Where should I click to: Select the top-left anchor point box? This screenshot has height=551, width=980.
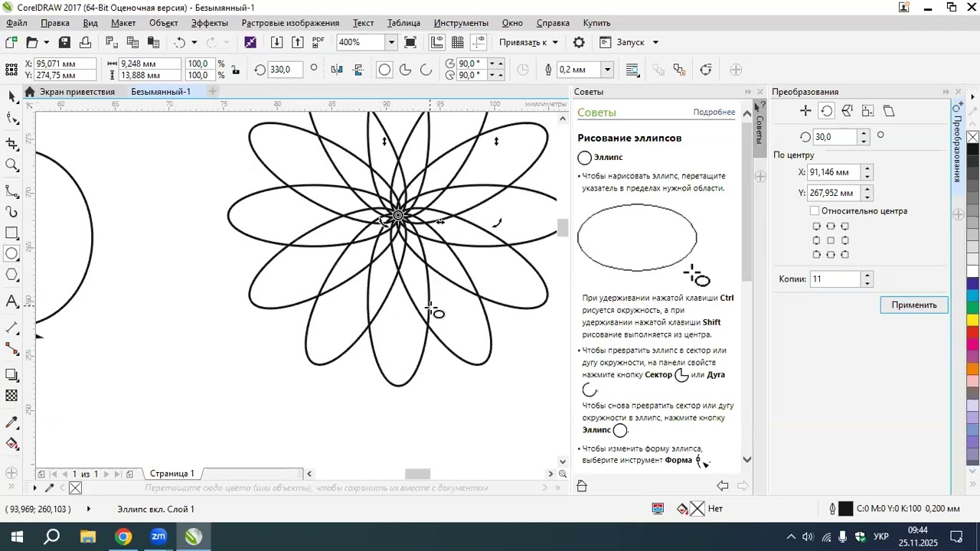pos(816,227)
